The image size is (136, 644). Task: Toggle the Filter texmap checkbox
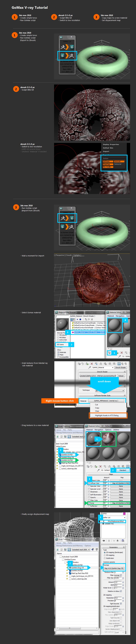pyautogui.click(x=121, y=575)
